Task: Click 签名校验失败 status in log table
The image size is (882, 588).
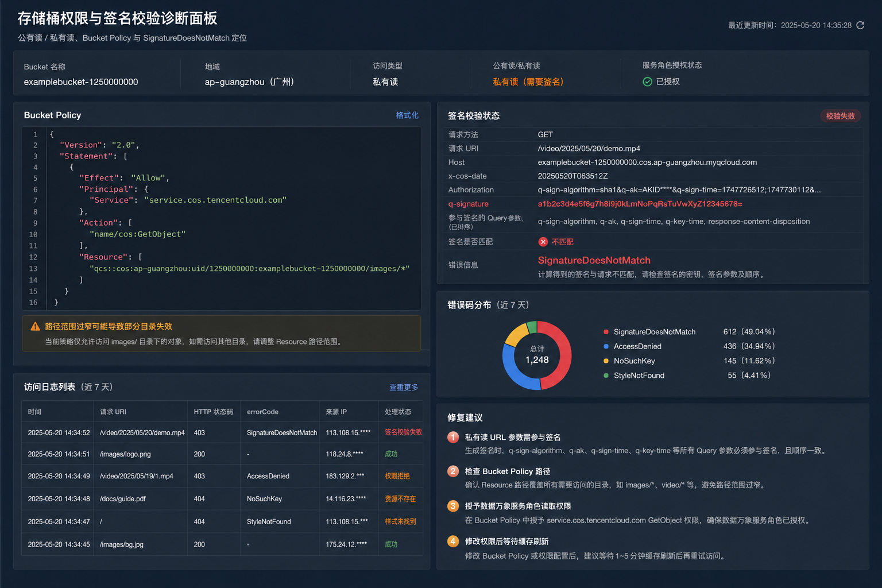Action: [403, 432]
